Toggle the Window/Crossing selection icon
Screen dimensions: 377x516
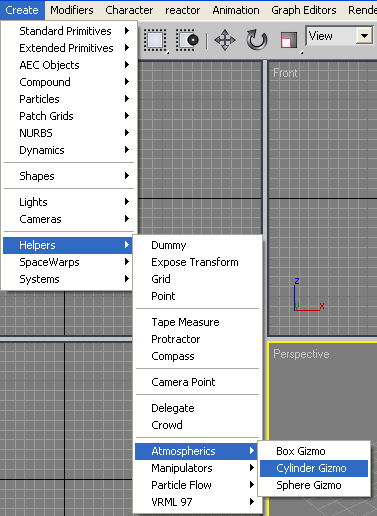[188, 40]
